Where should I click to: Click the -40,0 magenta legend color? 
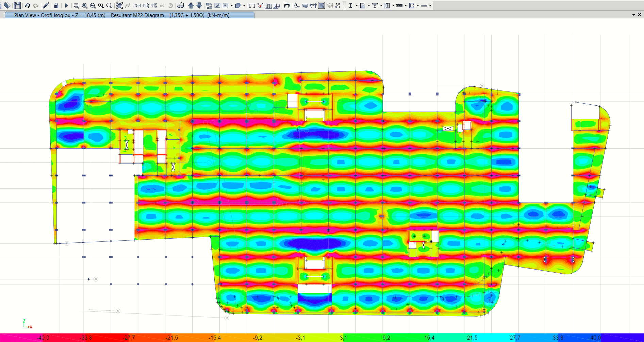pos(43,338)
